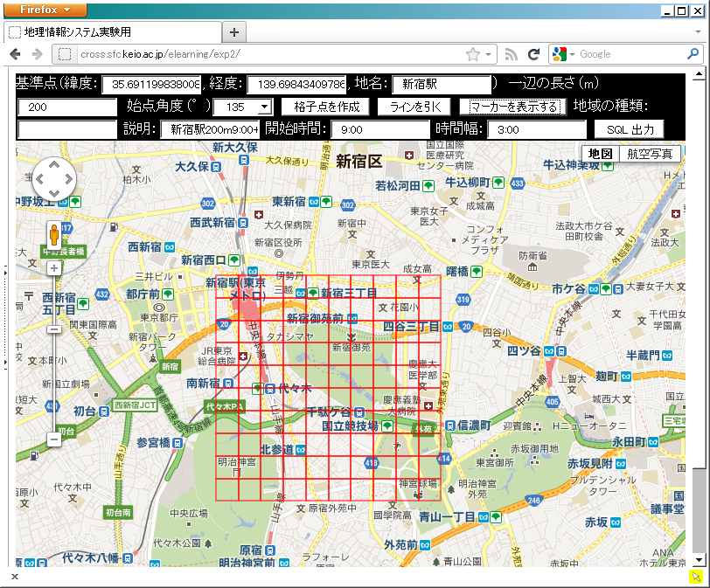
Task: Click the map zoom in plus button
Action: [54, 268]
